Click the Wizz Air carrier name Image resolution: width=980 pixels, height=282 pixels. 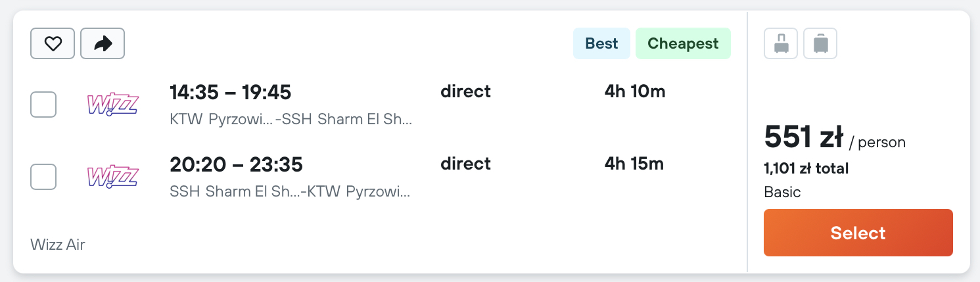click(58, 245)
